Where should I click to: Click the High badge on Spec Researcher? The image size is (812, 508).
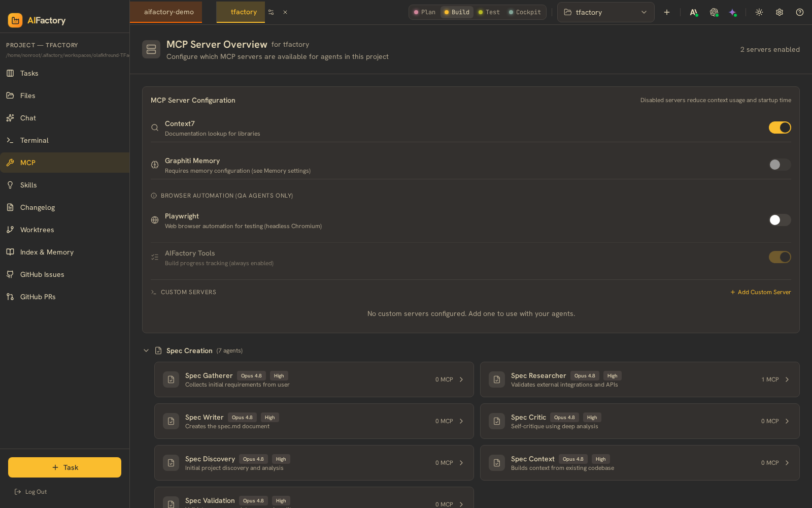coord(613,376)
